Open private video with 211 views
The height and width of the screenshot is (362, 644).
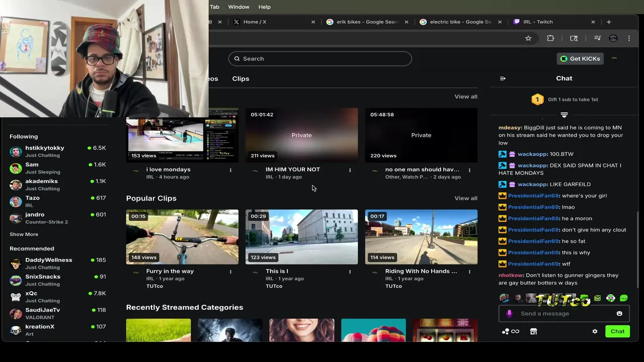301,135
